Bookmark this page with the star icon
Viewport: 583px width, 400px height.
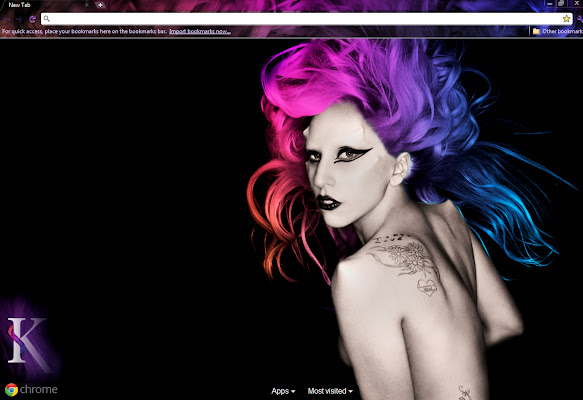pos(566,19)
